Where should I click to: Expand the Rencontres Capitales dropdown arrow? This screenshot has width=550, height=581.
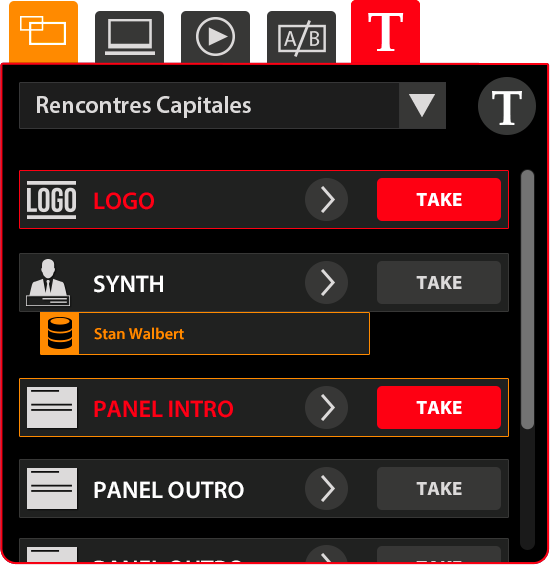(x=422, y=106)
